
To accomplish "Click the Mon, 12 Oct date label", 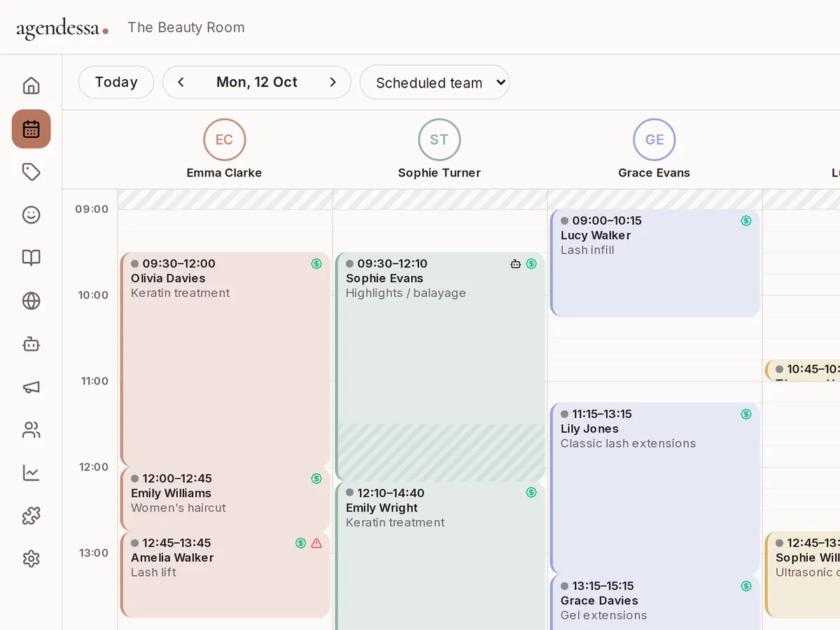I will pos(257,83).
